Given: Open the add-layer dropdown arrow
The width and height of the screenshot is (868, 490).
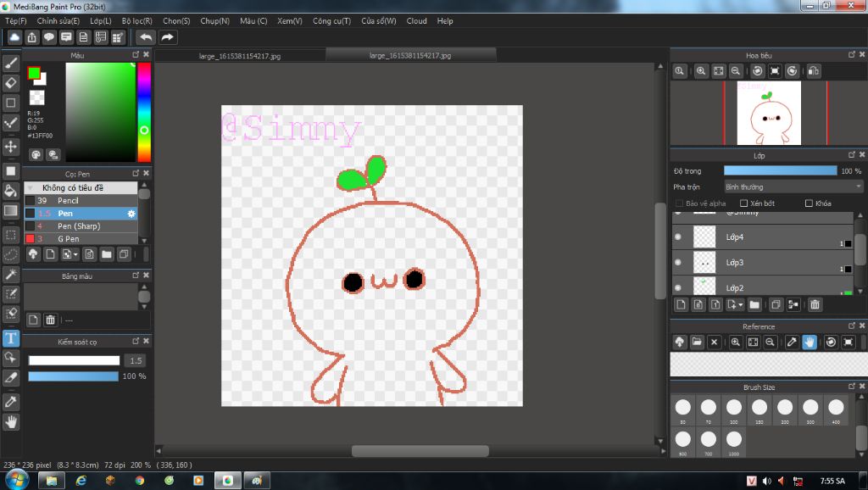Looking at the screenshot, I should pyautogui.click(x=741, y=305).
